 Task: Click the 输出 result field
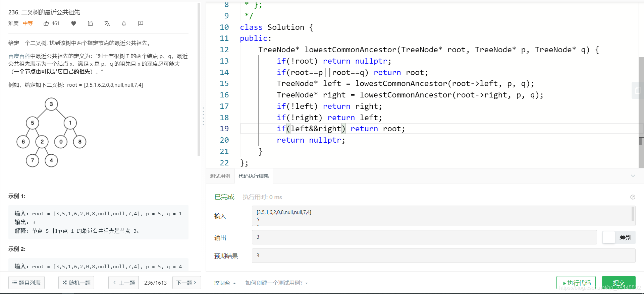pos(424,237)
